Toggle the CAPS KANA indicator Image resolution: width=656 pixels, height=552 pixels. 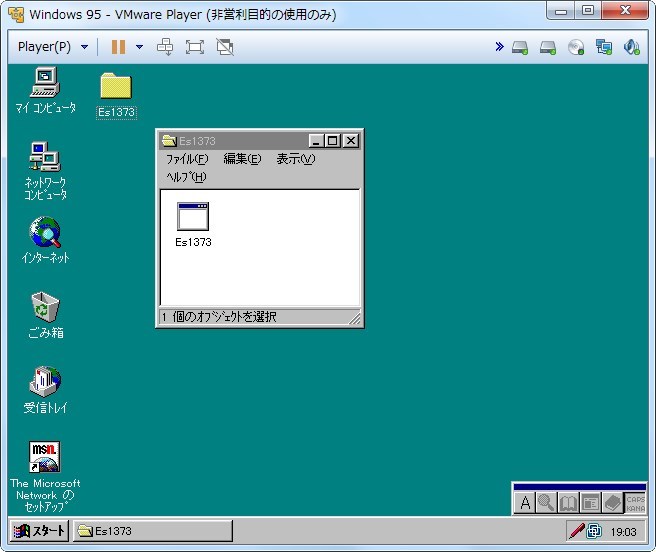[x=635, y=503]
